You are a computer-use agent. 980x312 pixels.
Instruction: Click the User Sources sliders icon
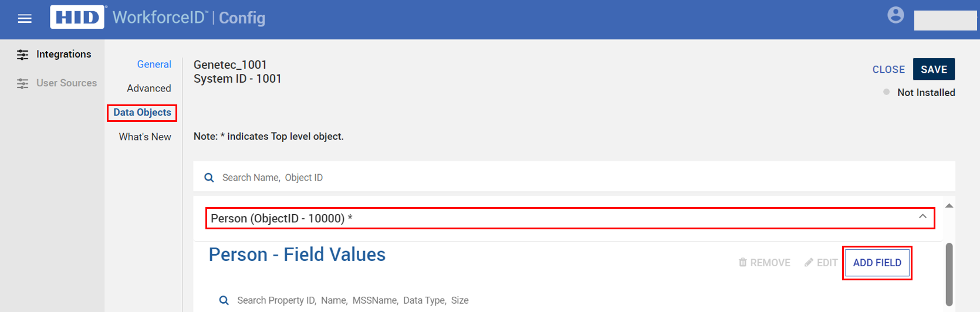(22, 83)
